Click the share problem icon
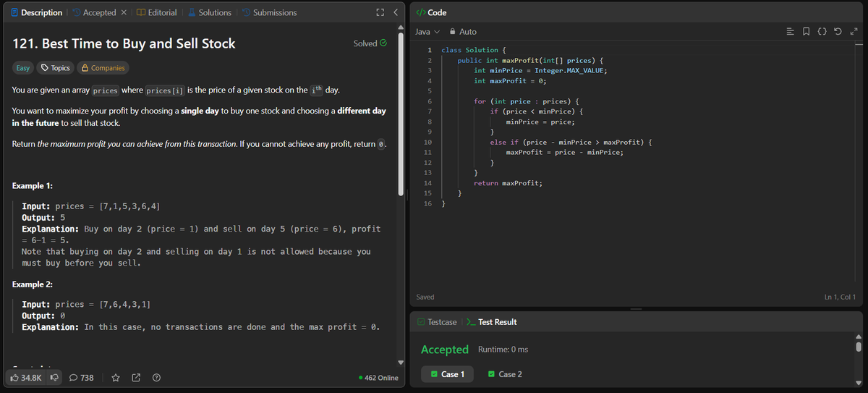This screenshot has width=868, height=393. [136, 377]
